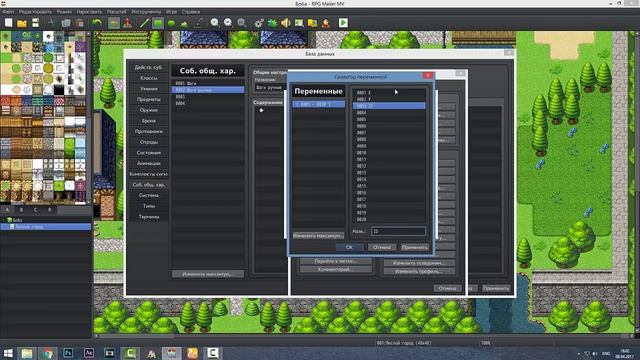Select the Pencil drawing tool
The image size is (640, 360).
coord(144,23)
